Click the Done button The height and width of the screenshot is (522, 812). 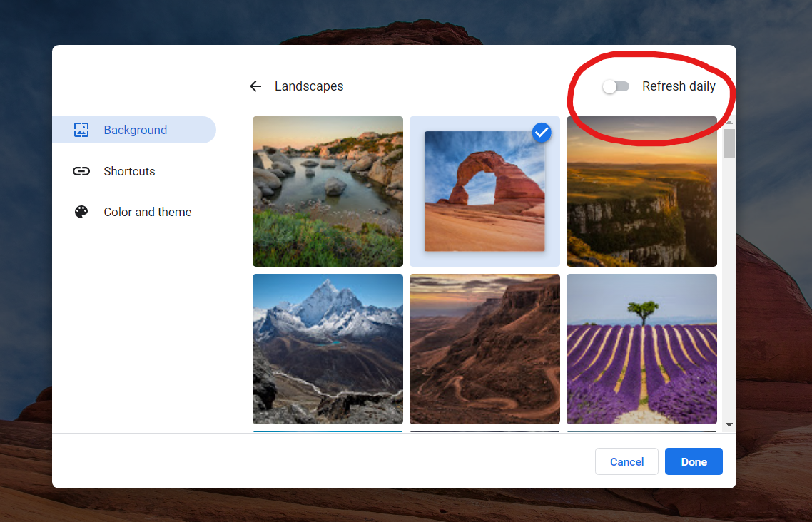pos(693,461)
